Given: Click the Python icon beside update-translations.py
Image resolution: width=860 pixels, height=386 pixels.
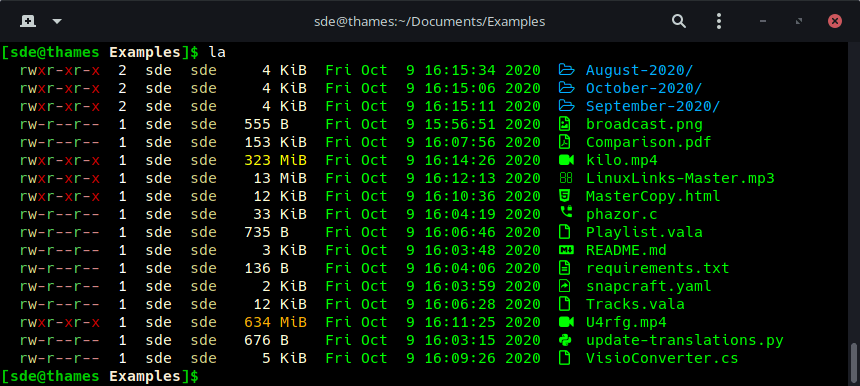Looking at the screenshot, I should [x=564, y=340].
